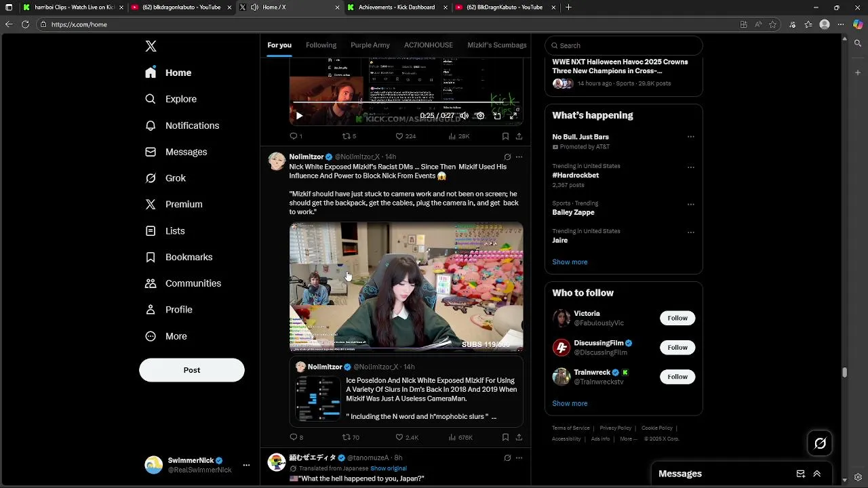Open Mizkif's Scumbags timeline tab
The height and width of the screenshot is (488, 868).
(497, 45)
